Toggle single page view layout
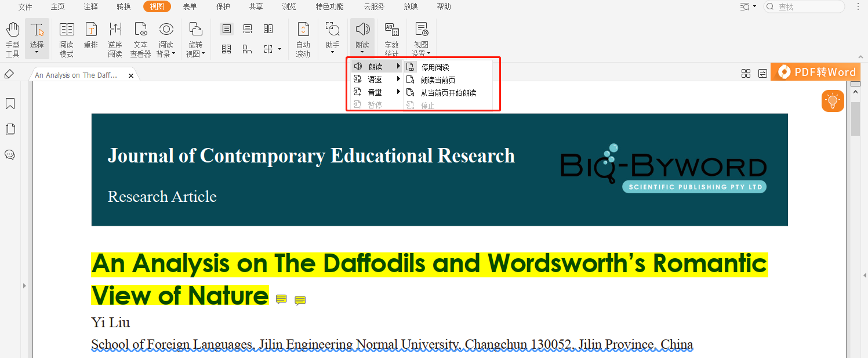Screen dimensions: 868x358 227,29
